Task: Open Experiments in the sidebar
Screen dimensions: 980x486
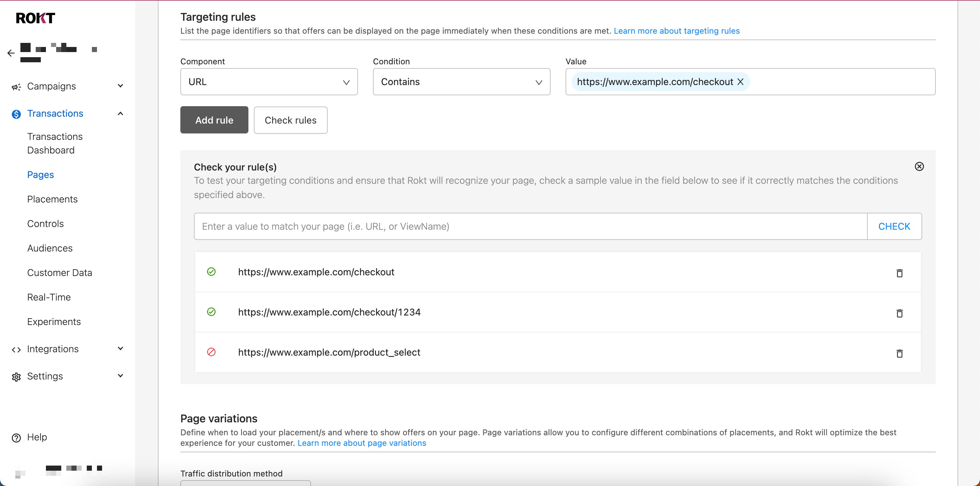Action: 54,322
